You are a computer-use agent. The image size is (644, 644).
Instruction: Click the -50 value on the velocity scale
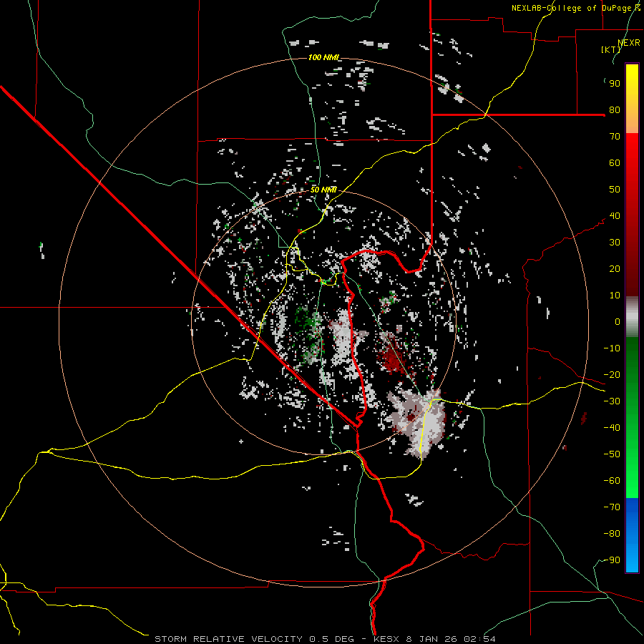(x=612, y=454)
